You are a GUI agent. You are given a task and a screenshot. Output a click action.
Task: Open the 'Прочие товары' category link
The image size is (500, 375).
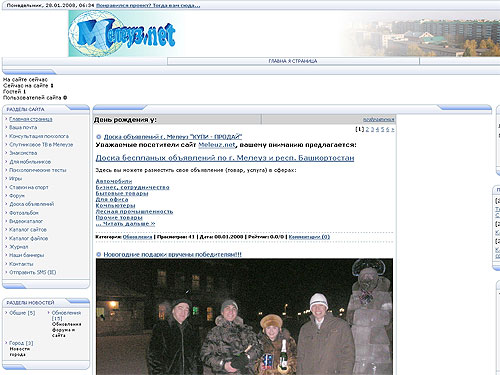[119, 217]
